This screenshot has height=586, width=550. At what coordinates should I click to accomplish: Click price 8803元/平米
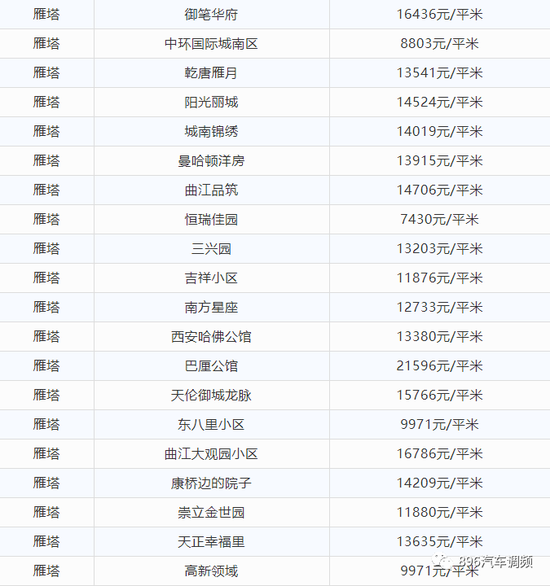439,43
